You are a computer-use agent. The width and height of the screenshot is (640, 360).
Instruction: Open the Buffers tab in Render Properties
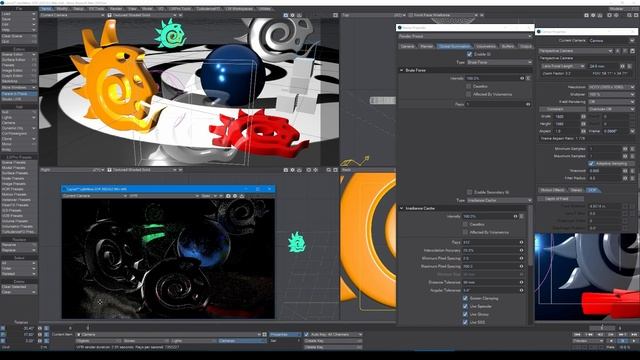click(508, 46)
